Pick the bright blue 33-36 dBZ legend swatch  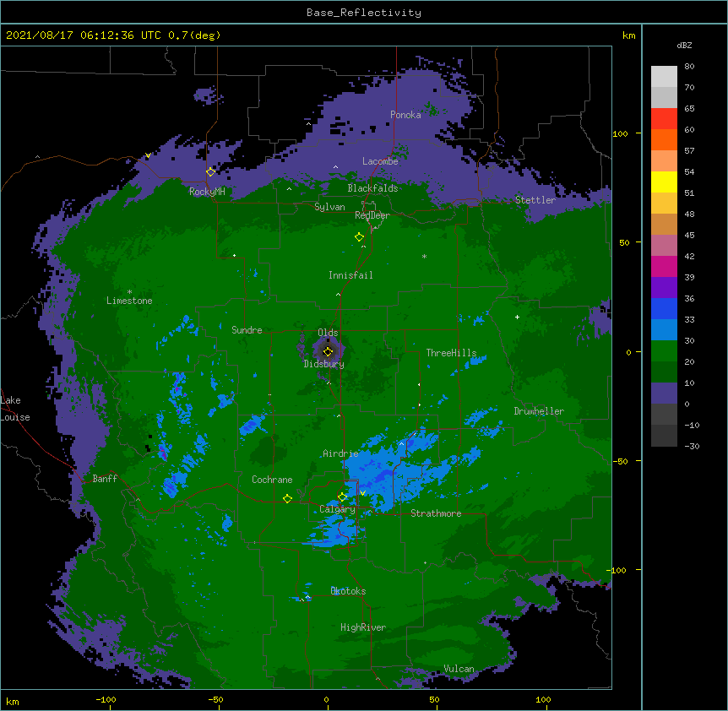pyautogui.click(x=664, y=308)
